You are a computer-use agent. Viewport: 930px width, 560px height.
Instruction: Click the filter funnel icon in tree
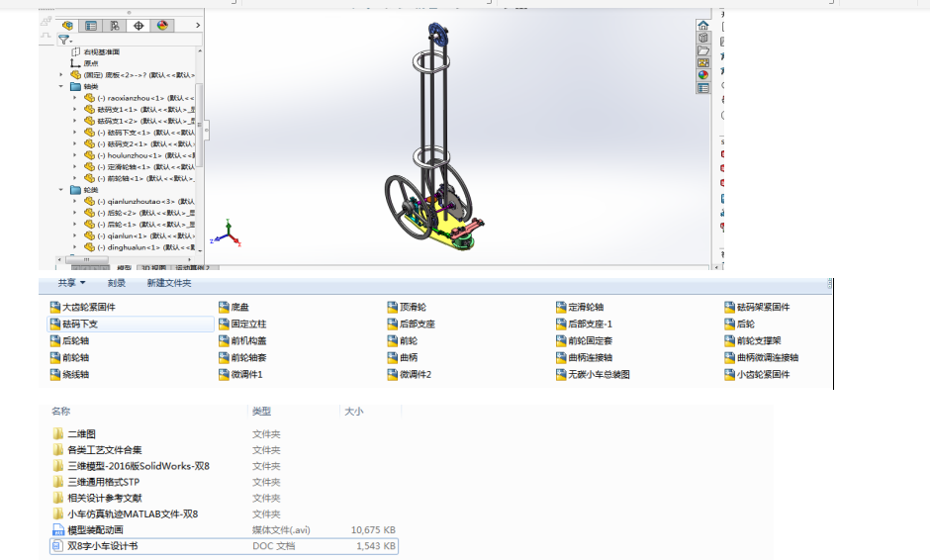tap(64, 40)
